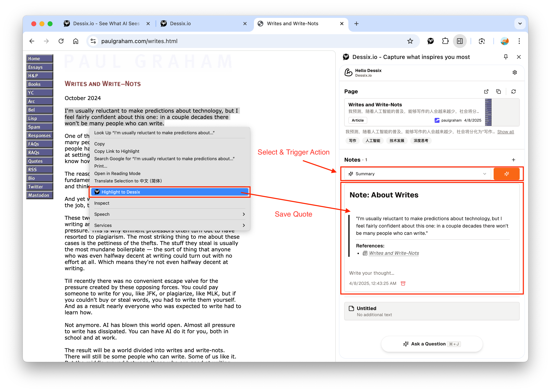The width and height of the screenshot is (551, 392).
Task: Click the copy icon next to Page header
Action: (x=498, y=91)
